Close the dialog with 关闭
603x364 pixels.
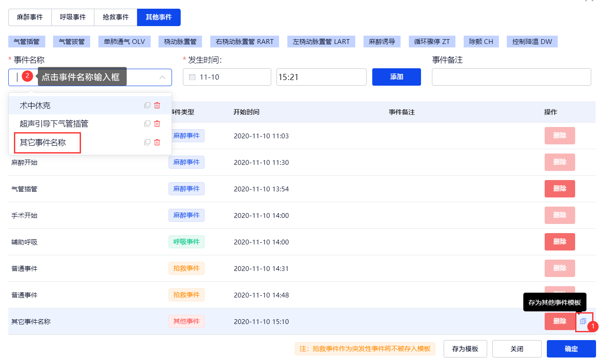pos(517,349)
